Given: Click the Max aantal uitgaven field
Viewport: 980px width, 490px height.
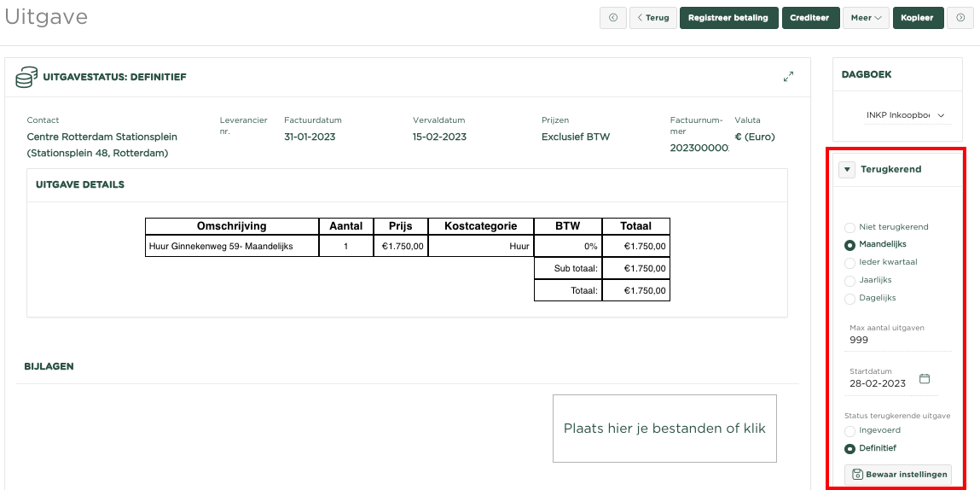Looking at the screenshot, I should click(899, 340).
